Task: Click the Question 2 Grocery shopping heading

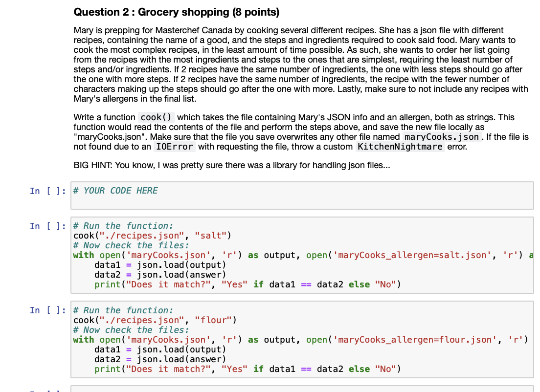Action: tap(176, 12)
